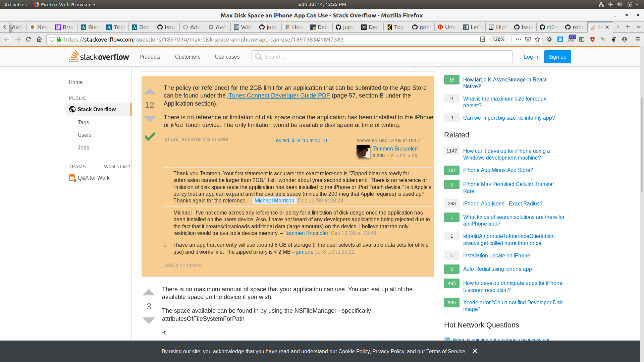Open Jobs in the left sidebar

[x=83, y=147]
